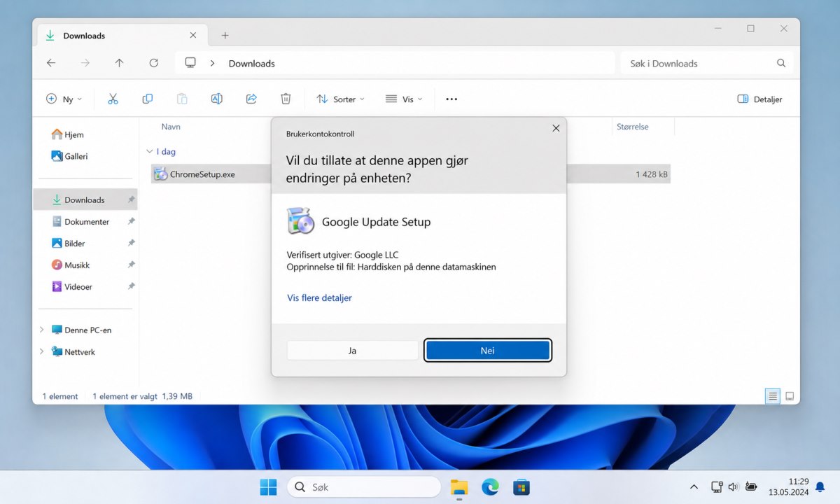Open Galleri in the sidebar
Viewport: 840px width, 504px height.
coord(70,156)
